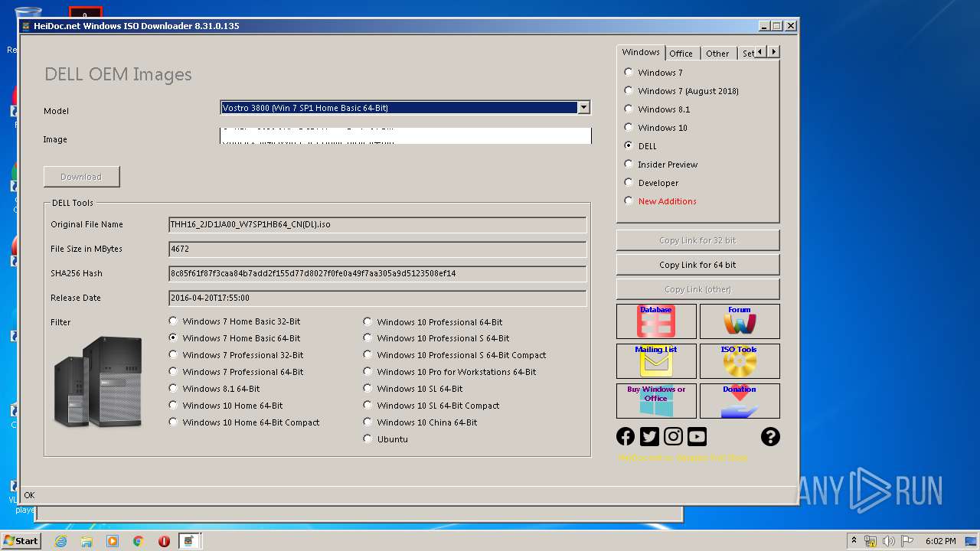Filter by Windows 7 Home Basic 32-Bit

(x=234, y=321)
